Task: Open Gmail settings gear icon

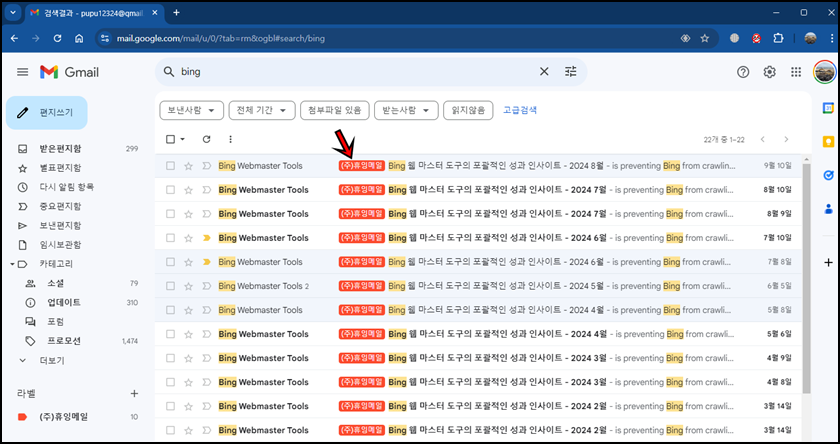Action: [769, 72]
